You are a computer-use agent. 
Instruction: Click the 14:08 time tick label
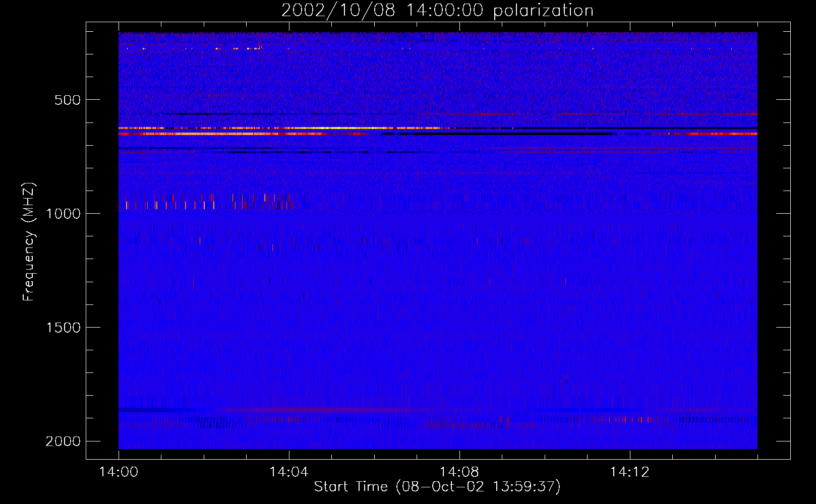pyautogui.click(x=459, y=472)
